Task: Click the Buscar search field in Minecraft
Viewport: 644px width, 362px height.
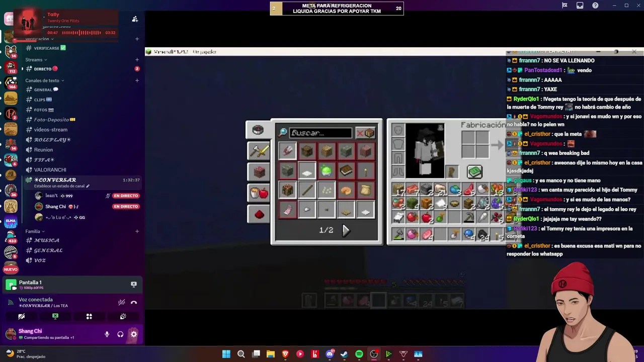Action: point(320,133)
